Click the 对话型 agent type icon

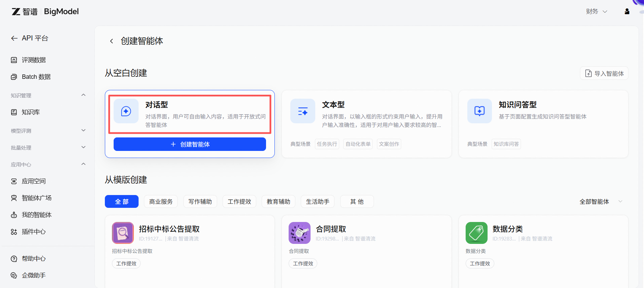click(x=126, y=111)
